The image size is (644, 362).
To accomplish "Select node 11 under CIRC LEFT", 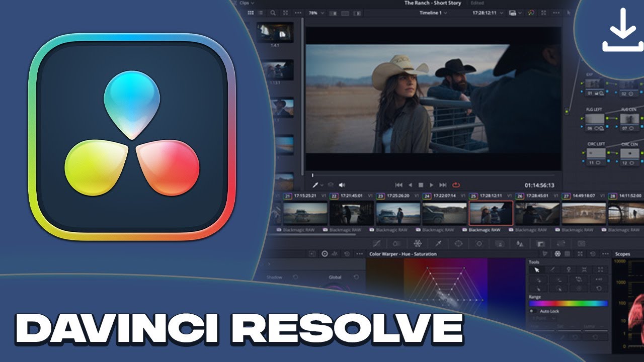I will (x=596, y=157).
